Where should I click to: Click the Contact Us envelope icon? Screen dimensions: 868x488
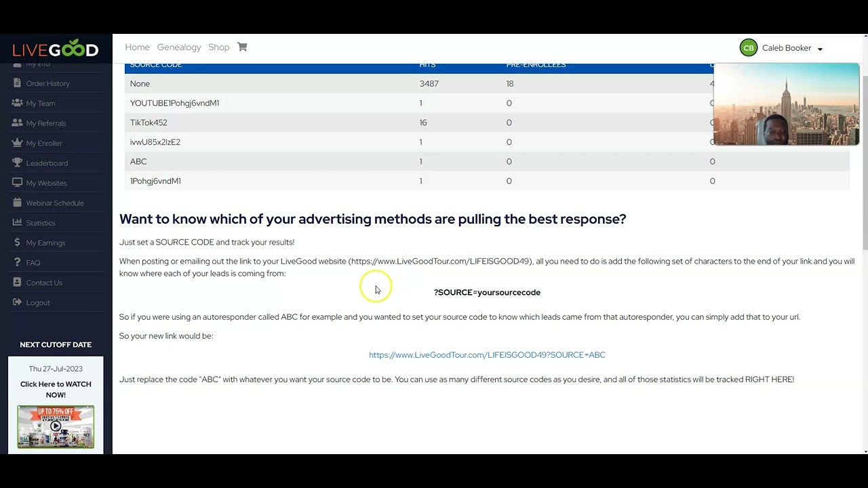(17, 283)
